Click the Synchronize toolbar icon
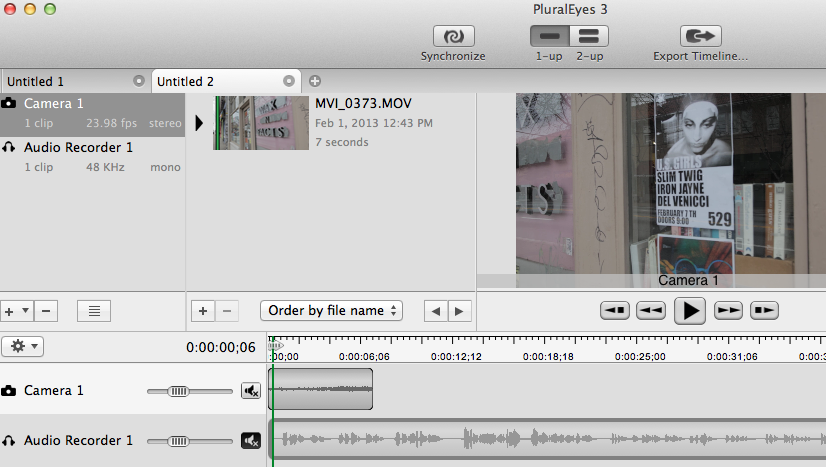The image size is (826, 467). pyautogui.click(x=452, y=36)
